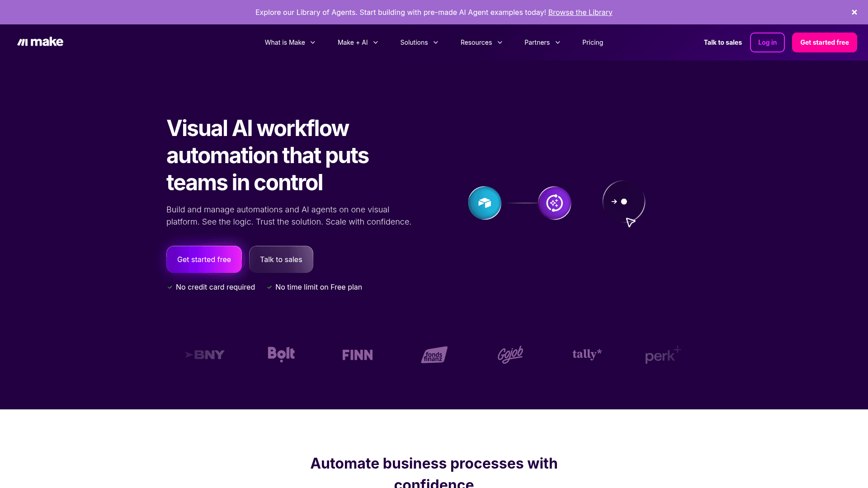Dismiss the announcement banner

click(854, 12)
